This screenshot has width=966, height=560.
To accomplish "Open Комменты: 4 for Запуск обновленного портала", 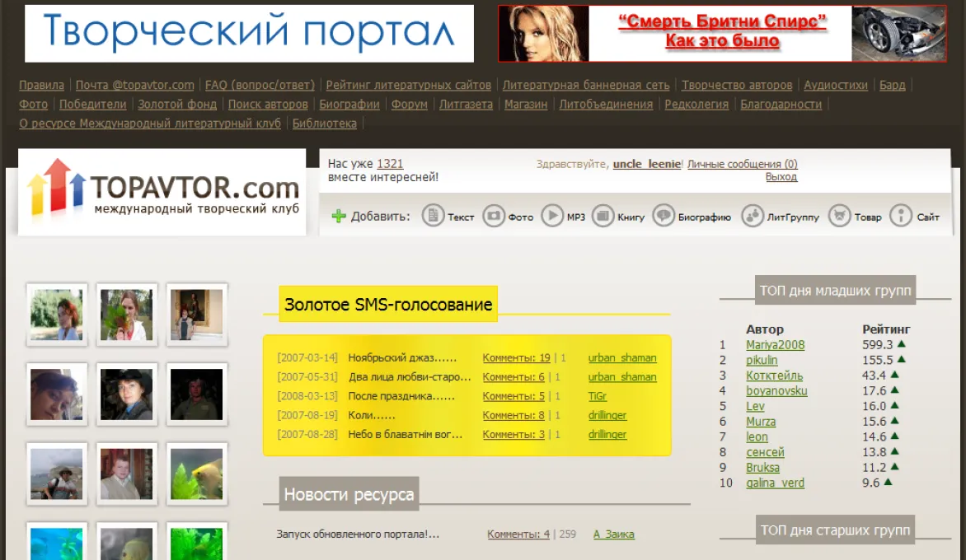I will [x=518, y=534].
